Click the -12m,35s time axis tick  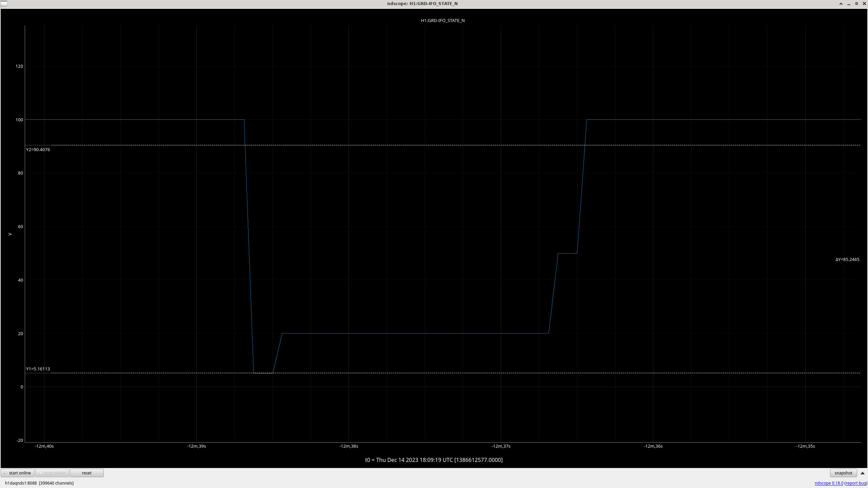(x=805, y=446)
